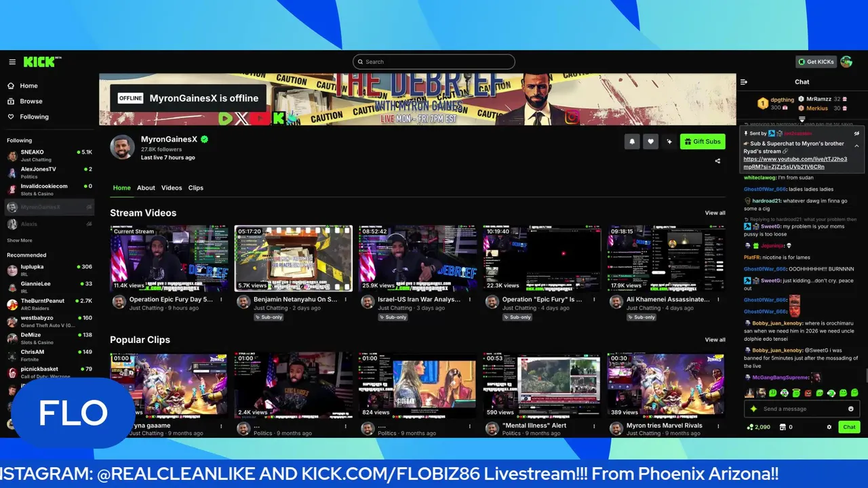This screenshot has height=488, width=868.
Task: Click the KICK logo
Action: 42,62
